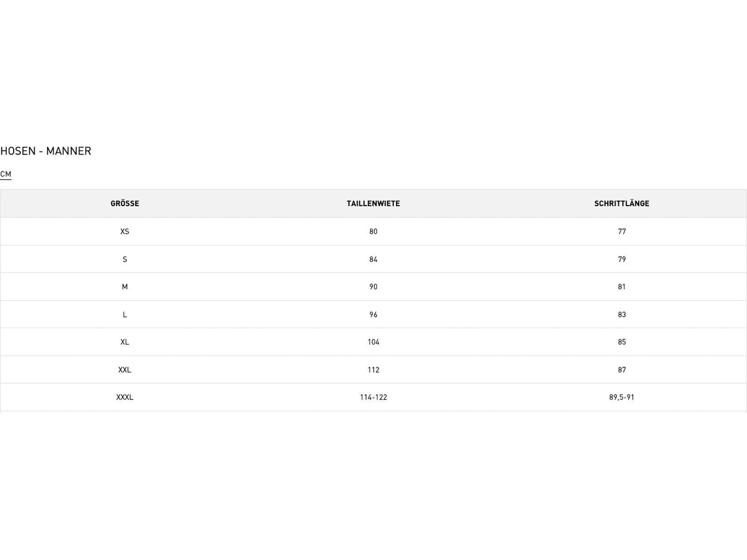This screenshot has height=560, width=747.
Task: Select the M size cell
Action: 125,287
